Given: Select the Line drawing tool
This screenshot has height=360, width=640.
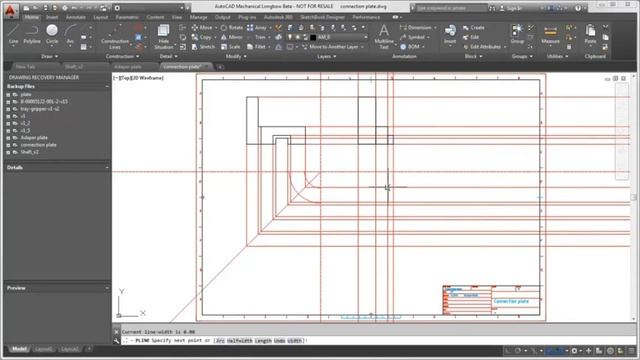Looking at the screenshot, I should 13,34.
